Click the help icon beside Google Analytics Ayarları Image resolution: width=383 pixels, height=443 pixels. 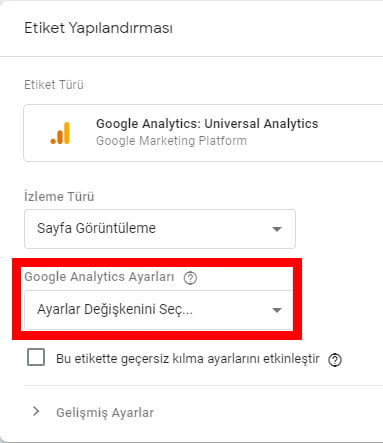[190, 278]
